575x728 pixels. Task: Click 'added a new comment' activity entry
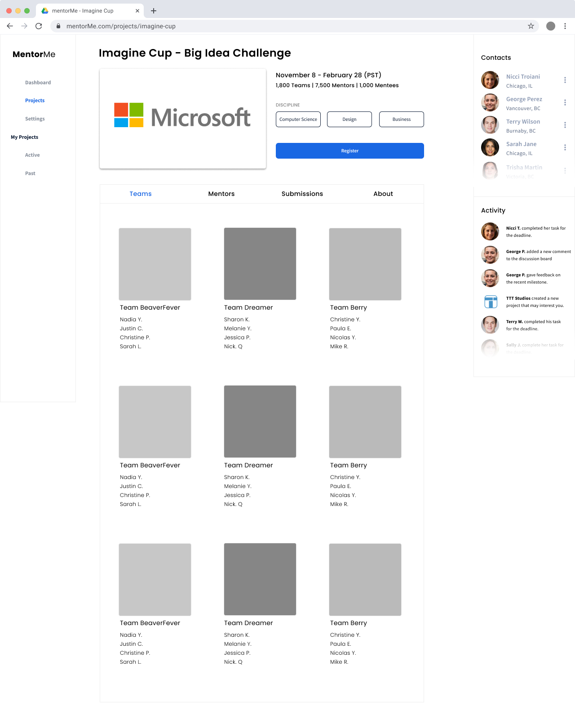pyautogui.click(x=539, y=255)
